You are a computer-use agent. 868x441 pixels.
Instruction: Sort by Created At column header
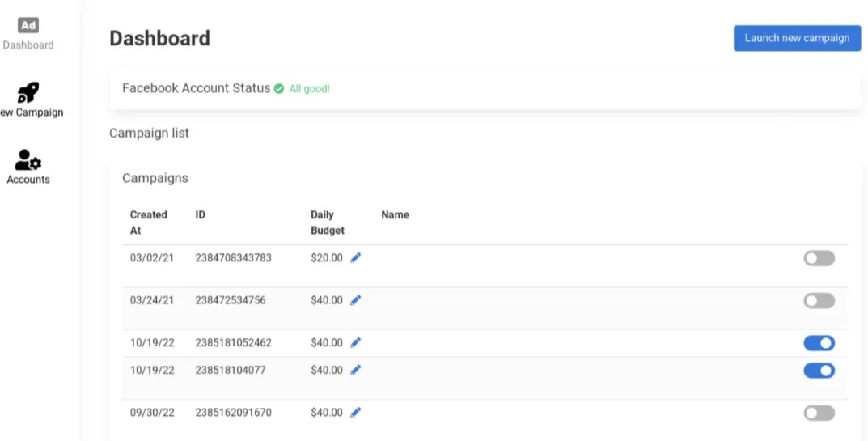click(148, 223)
